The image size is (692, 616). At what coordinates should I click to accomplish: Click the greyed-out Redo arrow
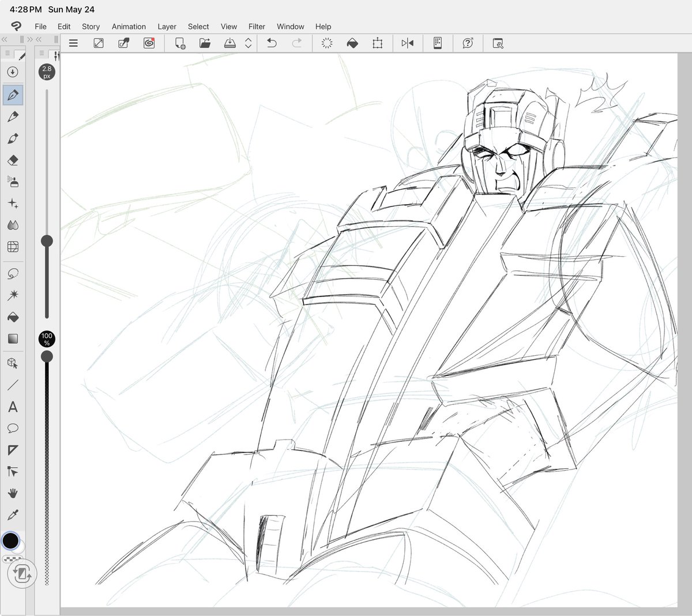pos(297,43)
